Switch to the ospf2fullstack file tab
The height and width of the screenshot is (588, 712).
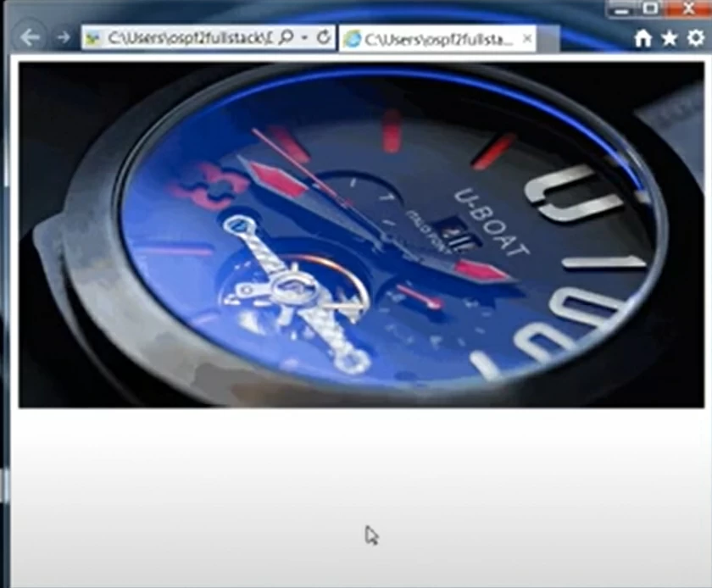(x=432, y=37)
